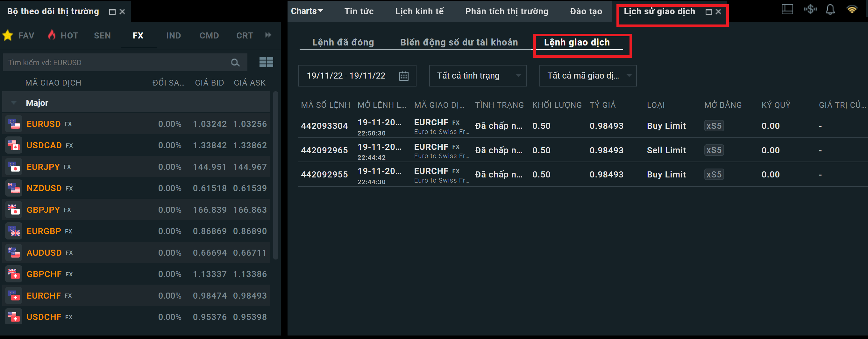Click the GBPJPY flag icon

point(14,210)
